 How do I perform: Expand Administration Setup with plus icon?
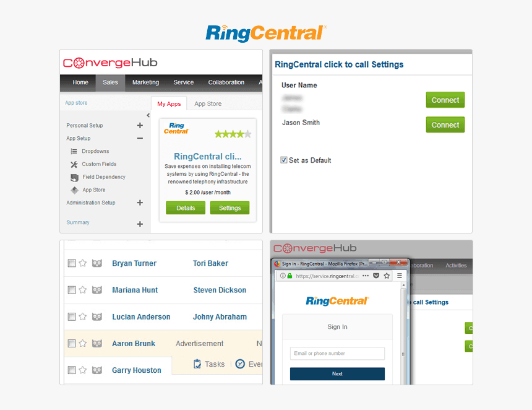click(140, 203)
